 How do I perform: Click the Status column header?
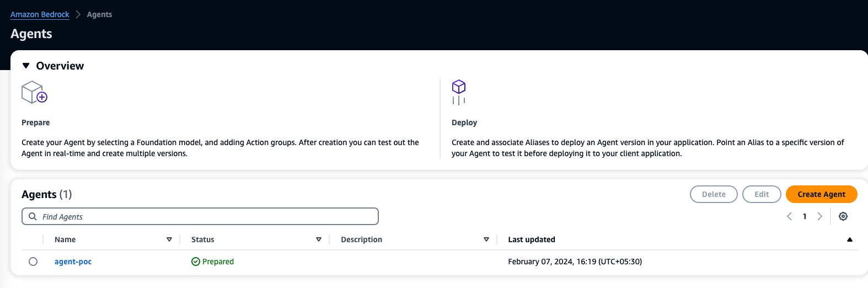point(202,239)
